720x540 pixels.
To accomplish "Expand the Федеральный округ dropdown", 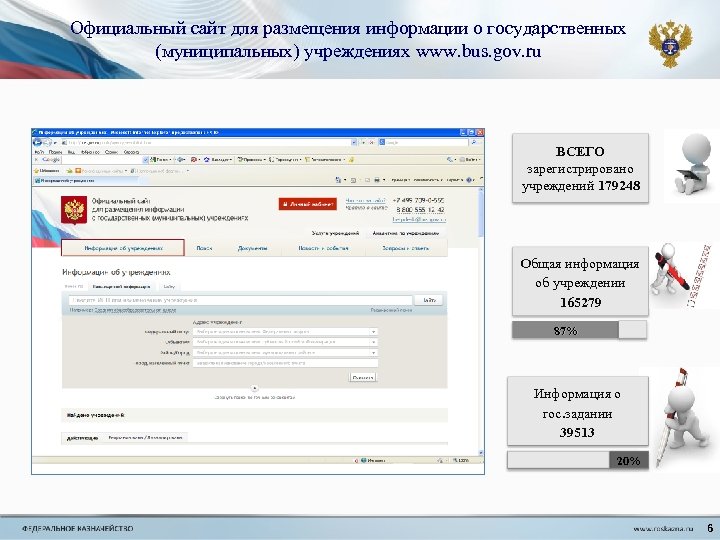I will [285, 331].
